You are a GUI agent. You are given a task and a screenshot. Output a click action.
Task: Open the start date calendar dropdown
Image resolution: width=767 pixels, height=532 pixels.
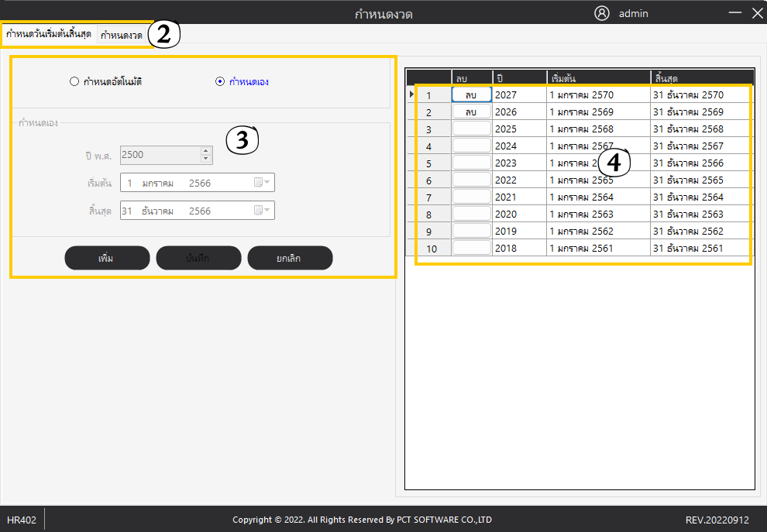[x=263, y=183]
